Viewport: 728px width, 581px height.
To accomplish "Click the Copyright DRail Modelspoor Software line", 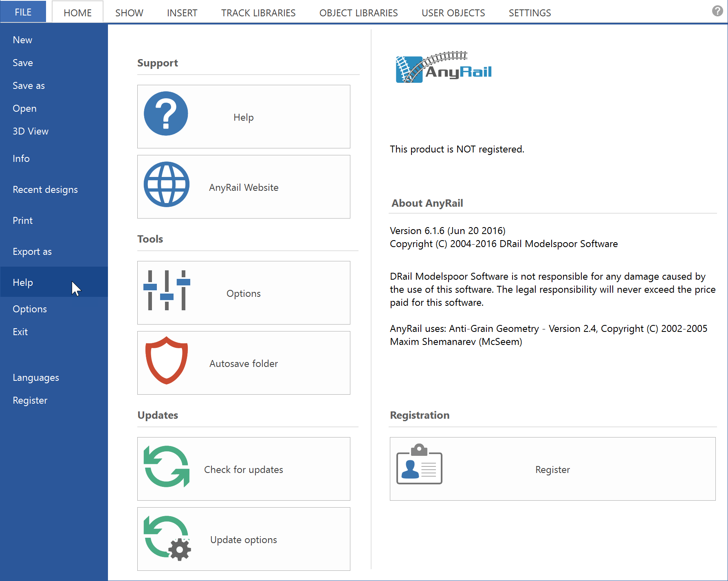I will (504, 244).
